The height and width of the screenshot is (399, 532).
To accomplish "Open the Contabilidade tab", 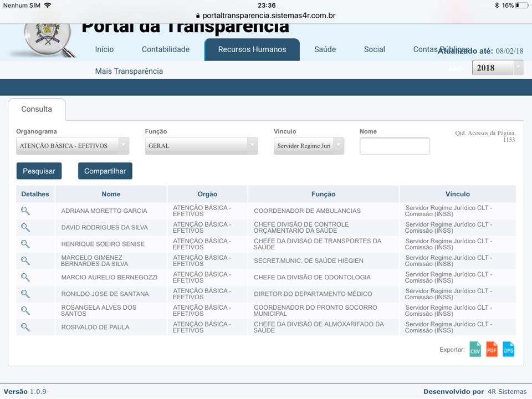I will point(166,49).
